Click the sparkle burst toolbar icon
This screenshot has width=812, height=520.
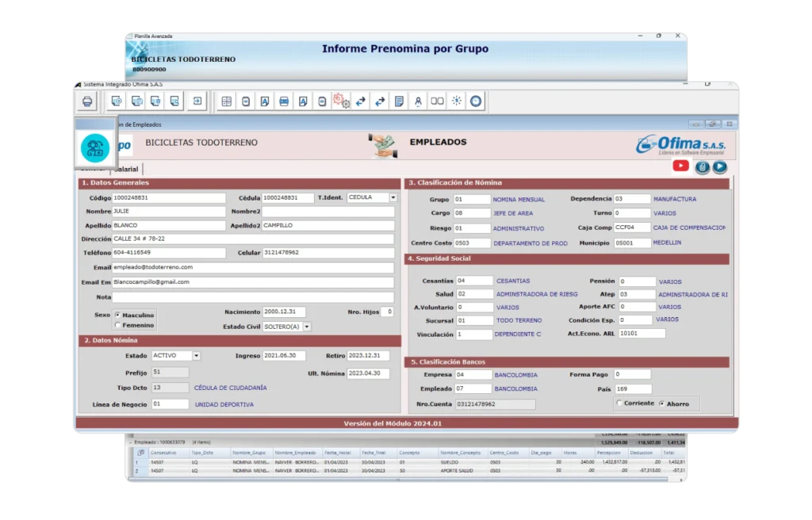pyautogui.click(x=456, y=101)
